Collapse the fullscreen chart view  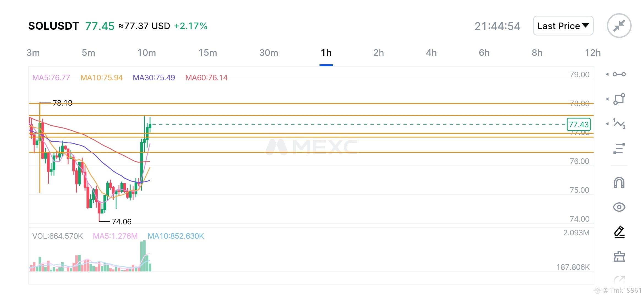tap(619, 26)
